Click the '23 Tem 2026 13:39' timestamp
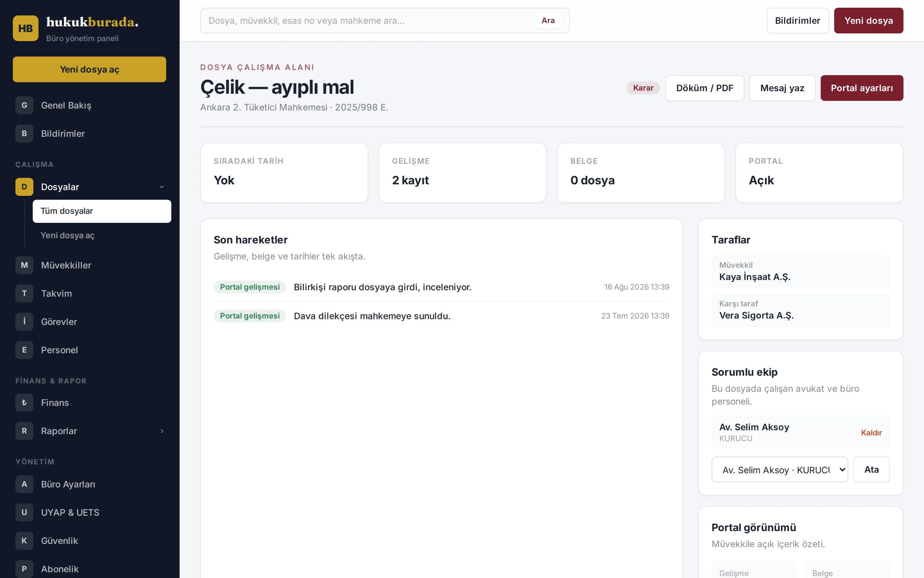Viewport: 924px width, 578px height. tap(635, 316)
